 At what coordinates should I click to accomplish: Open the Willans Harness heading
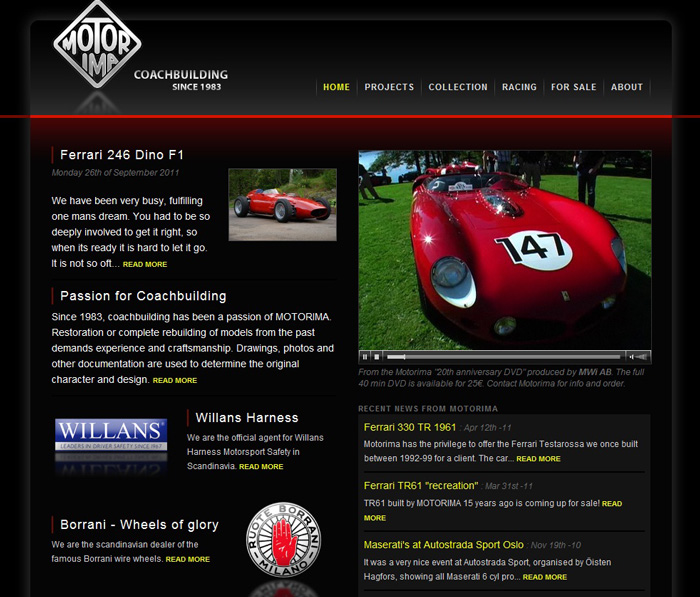[x=247, y=418]
